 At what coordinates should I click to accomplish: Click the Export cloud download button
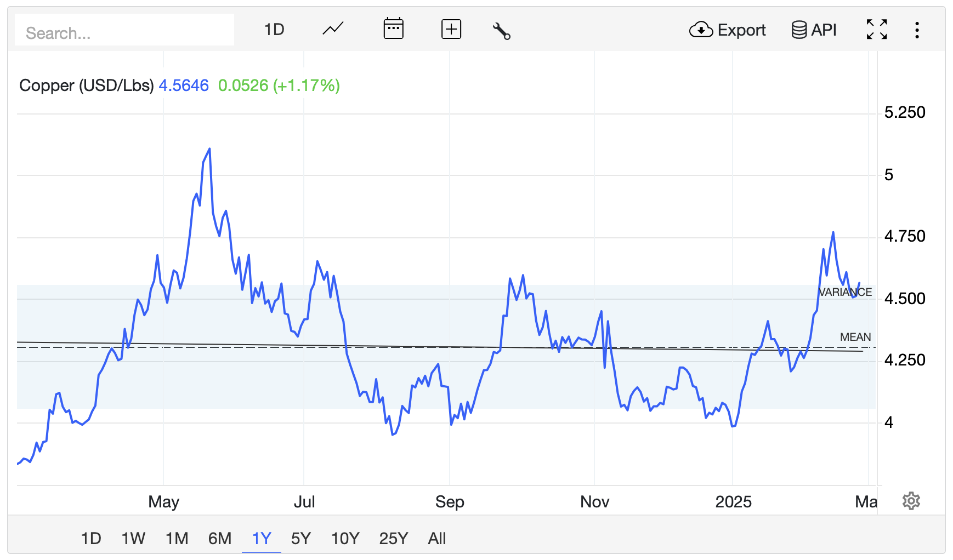(728, 30)
